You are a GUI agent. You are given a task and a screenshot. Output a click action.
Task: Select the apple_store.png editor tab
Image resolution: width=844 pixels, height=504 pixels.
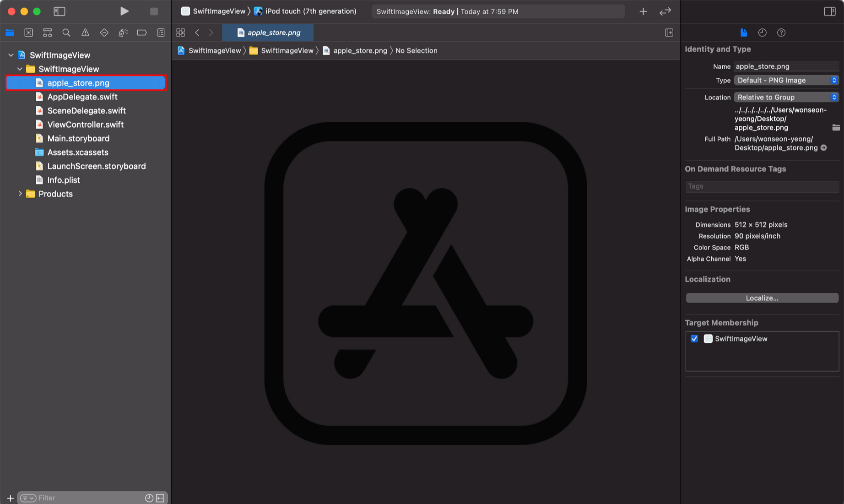(x=268, y=33)
